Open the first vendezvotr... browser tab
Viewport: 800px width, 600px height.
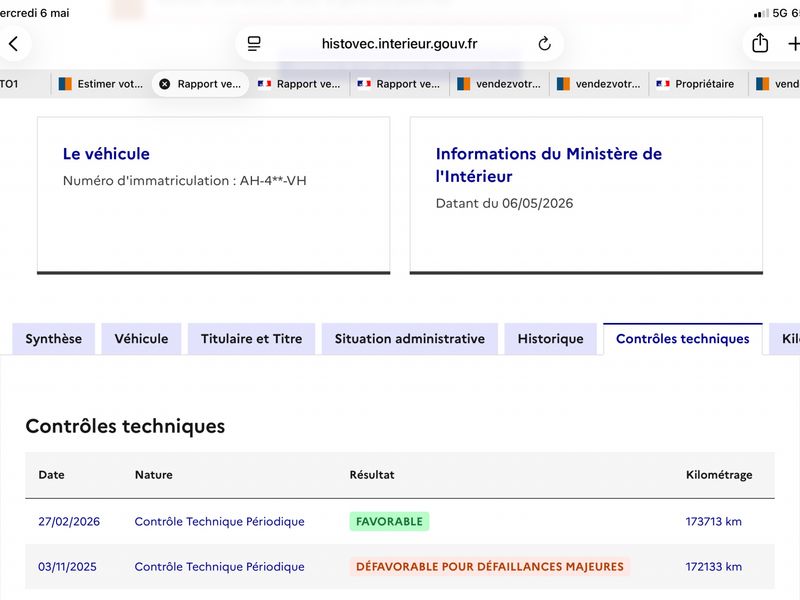tap(499, 84)
